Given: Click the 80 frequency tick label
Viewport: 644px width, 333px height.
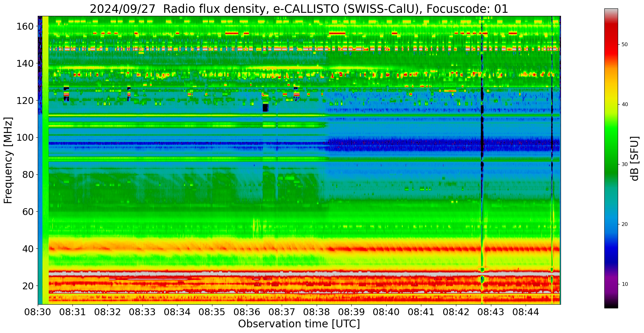Looking at the screenshot, I should (x=28, y=175).
